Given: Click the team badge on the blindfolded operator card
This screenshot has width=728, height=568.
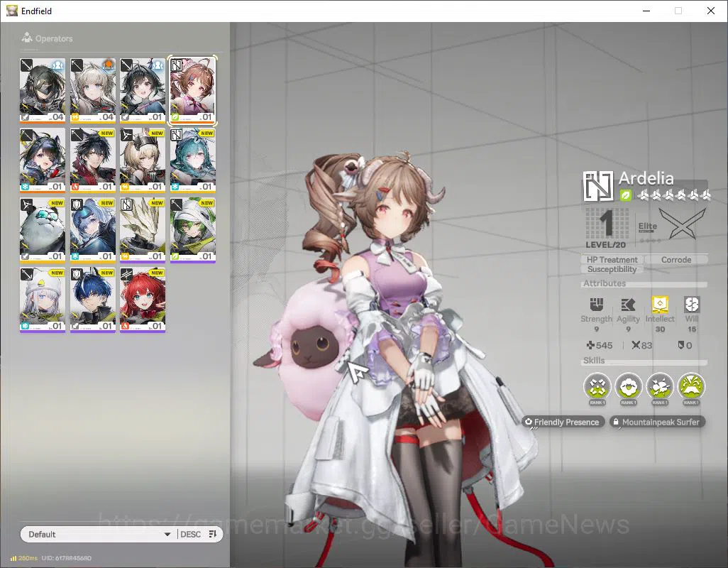Looking at the screenshot, I should (57, 65).
